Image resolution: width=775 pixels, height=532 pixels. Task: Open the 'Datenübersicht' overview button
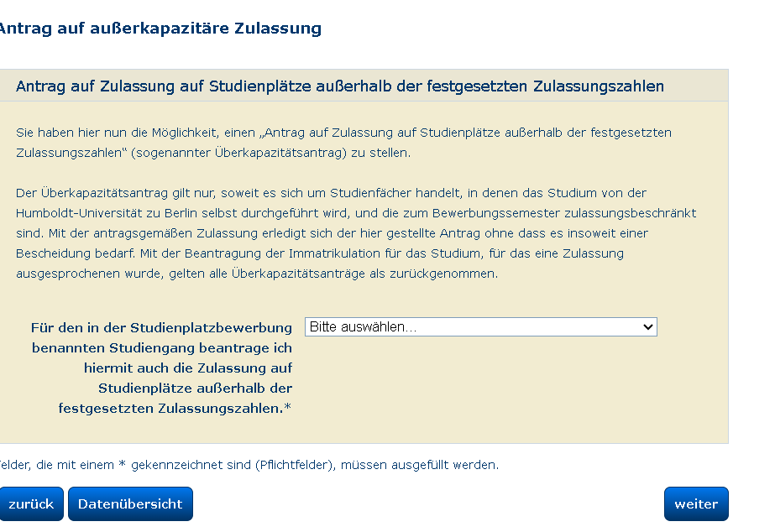coord(130,503)
